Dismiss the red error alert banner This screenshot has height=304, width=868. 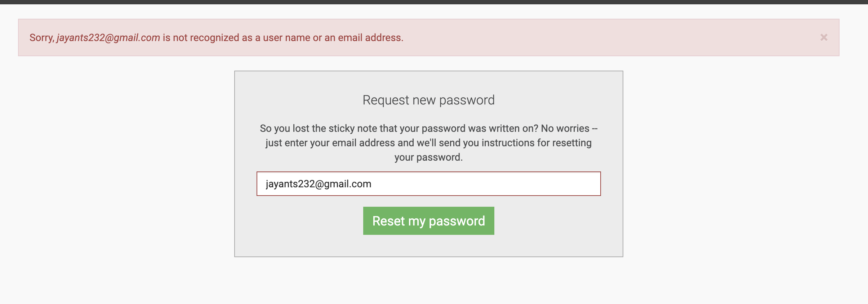coord(824,37)
